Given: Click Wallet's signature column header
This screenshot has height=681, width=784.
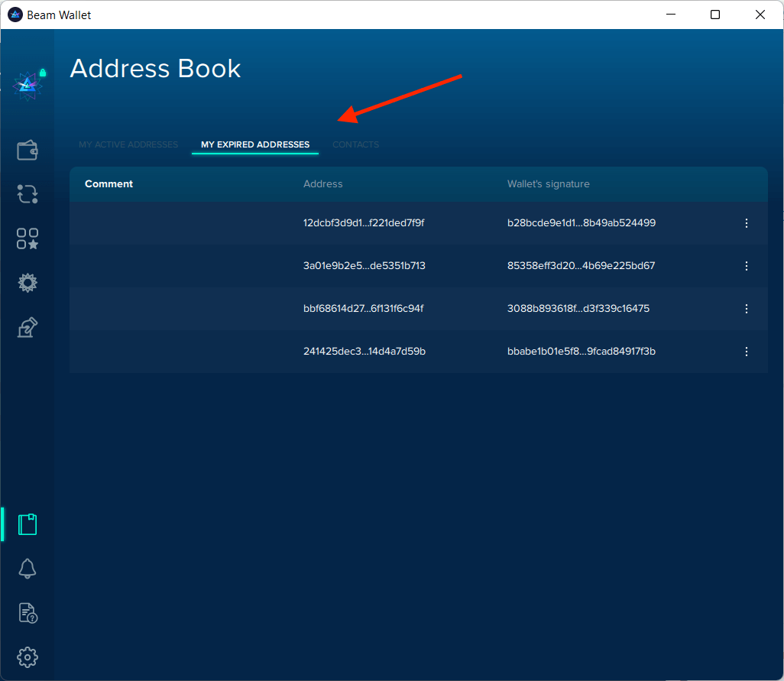Looking at the screenshot, I should click(548, 184).
